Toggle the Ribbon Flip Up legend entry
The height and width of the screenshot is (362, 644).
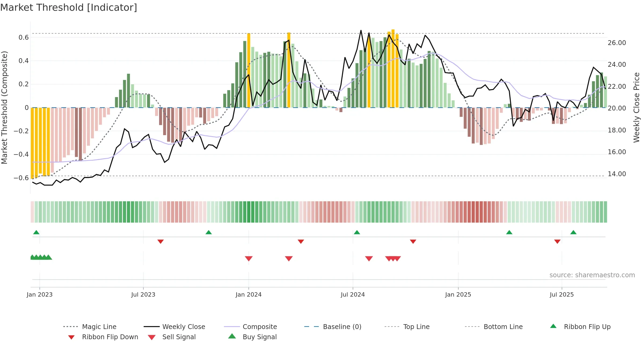[x=580, y=327]
